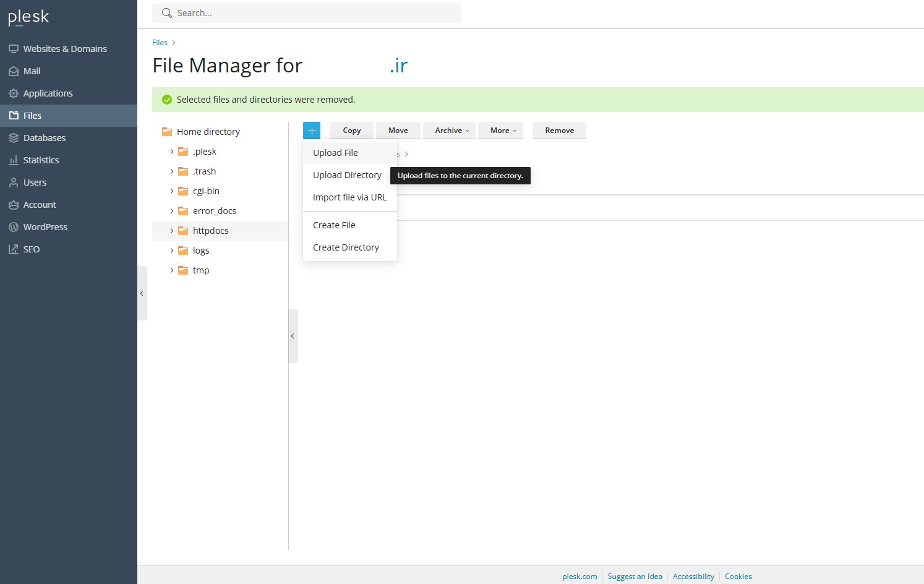Viewport: 924px width, 584px height.
Task: Open the More dropdown menu
Action: (x=500, y=131)
